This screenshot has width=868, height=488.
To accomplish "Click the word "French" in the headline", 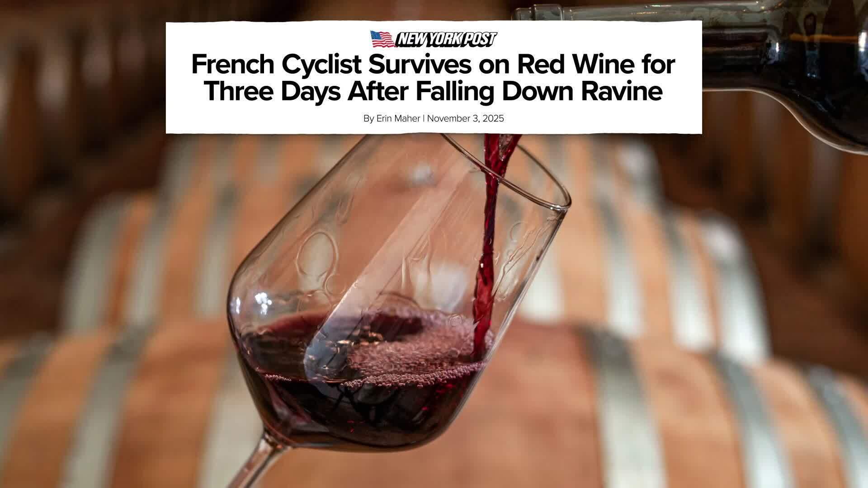I will coord(233,65).
